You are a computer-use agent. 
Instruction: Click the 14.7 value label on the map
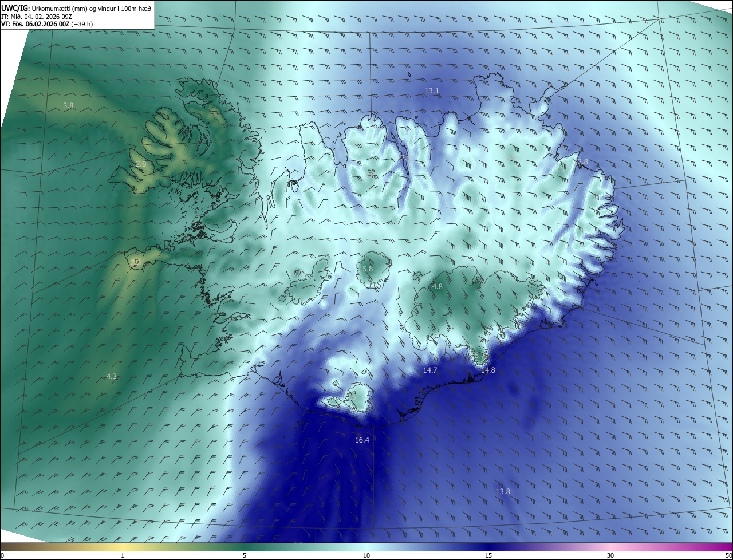(430, 370)
